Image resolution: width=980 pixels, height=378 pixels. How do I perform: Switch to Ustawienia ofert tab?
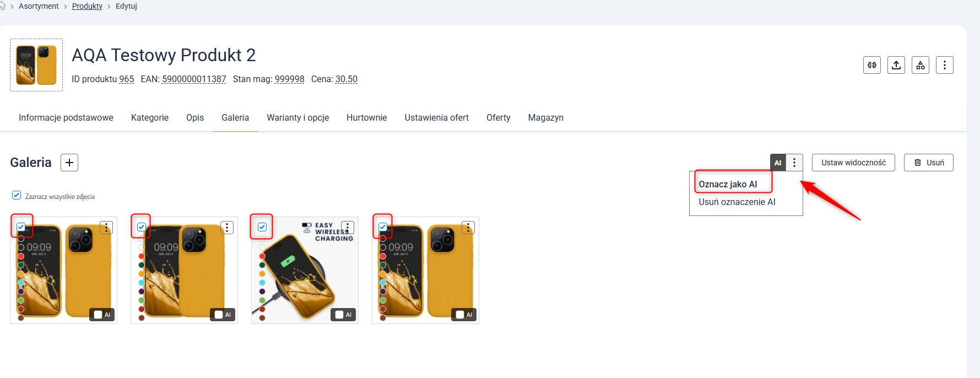point(437,117)
